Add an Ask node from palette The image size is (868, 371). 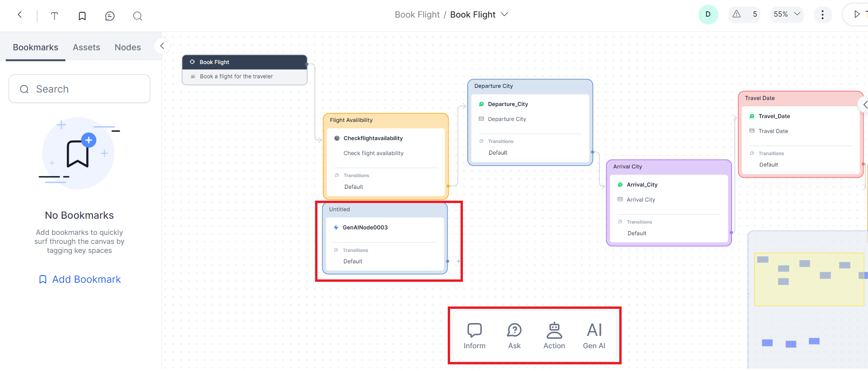(514, 336)
